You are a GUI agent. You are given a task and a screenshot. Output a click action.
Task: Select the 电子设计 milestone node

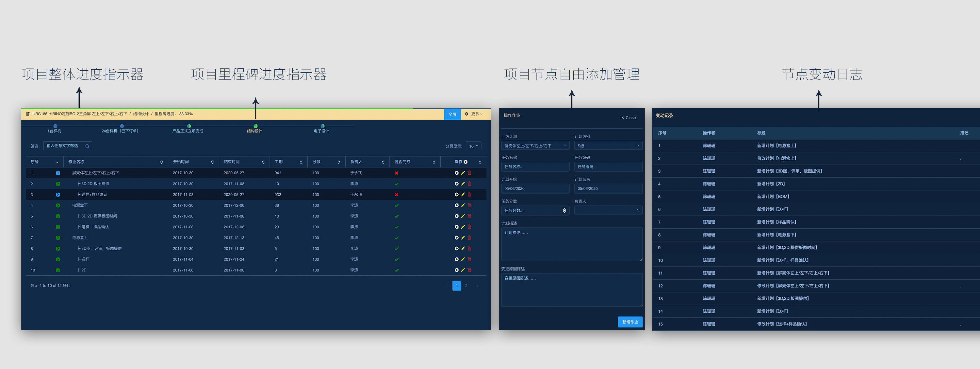pos(322,126)
